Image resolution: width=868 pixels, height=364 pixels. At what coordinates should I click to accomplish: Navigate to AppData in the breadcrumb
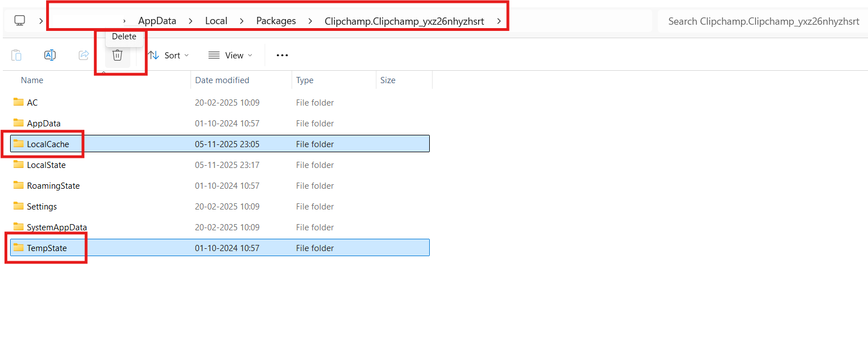(x=157, y=21)
